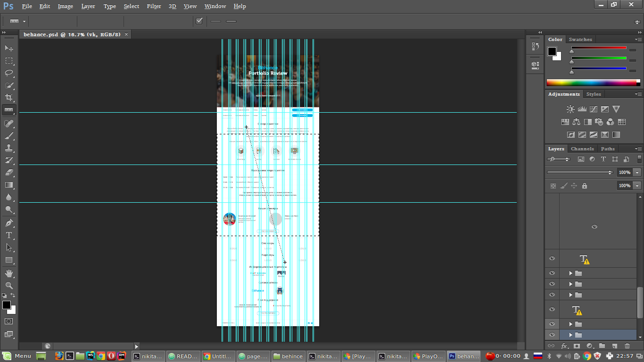Open the create adjustment layer menu
This screenshot has height=362, width=644.
[589, 346]
